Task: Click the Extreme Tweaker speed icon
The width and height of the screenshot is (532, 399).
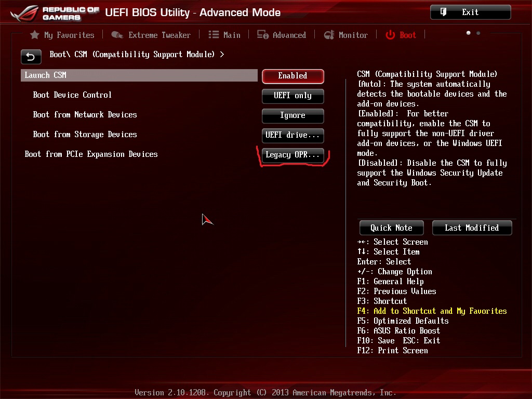Action: (117, 35)
